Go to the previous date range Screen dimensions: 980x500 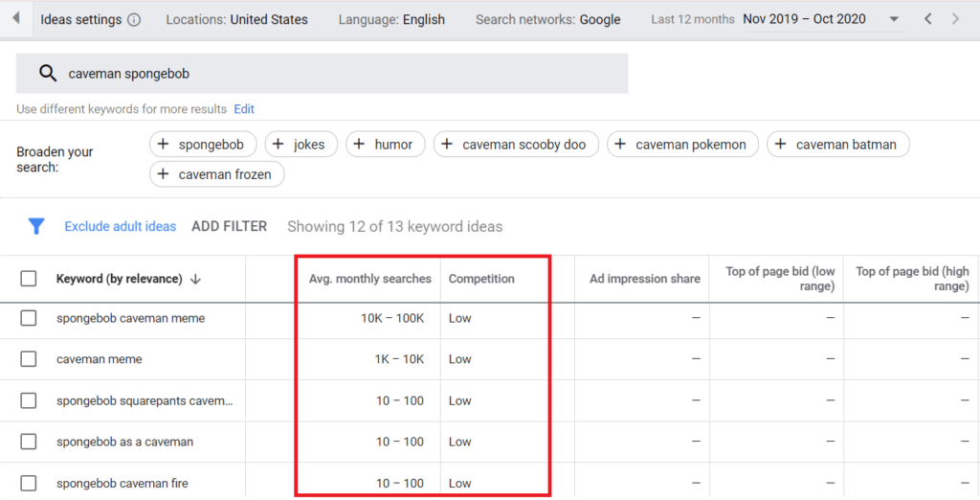(928, 19)
